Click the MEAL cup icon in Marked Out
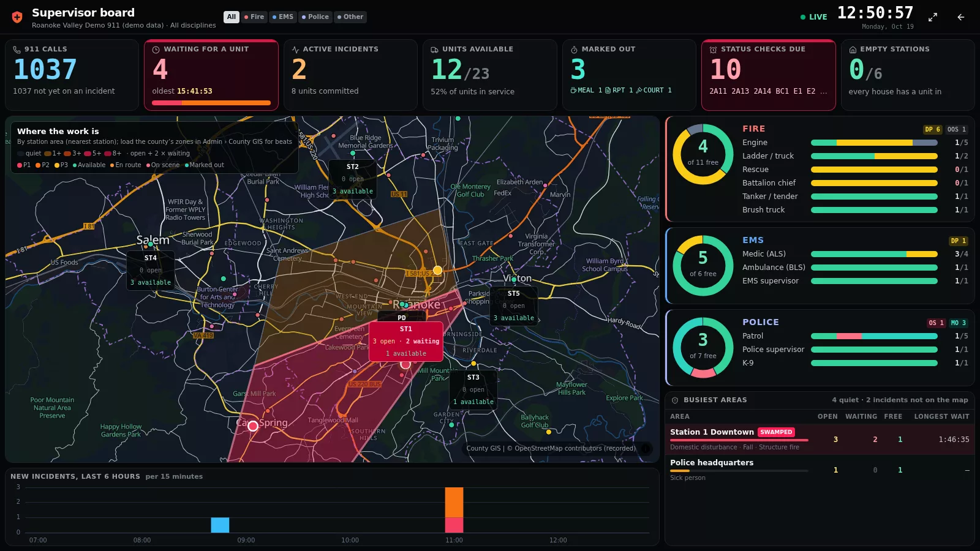The image size is (980, 551). coord(573,91)
